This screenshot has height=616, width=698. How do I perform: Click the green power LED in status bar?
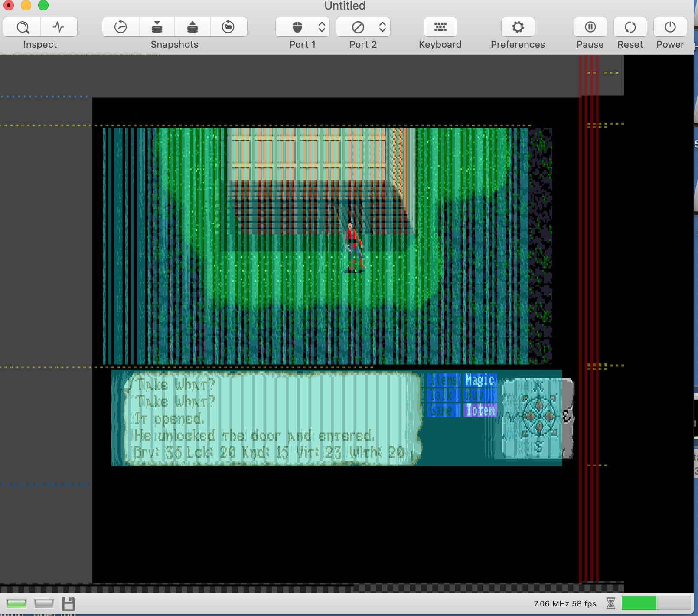click(16, 603)
